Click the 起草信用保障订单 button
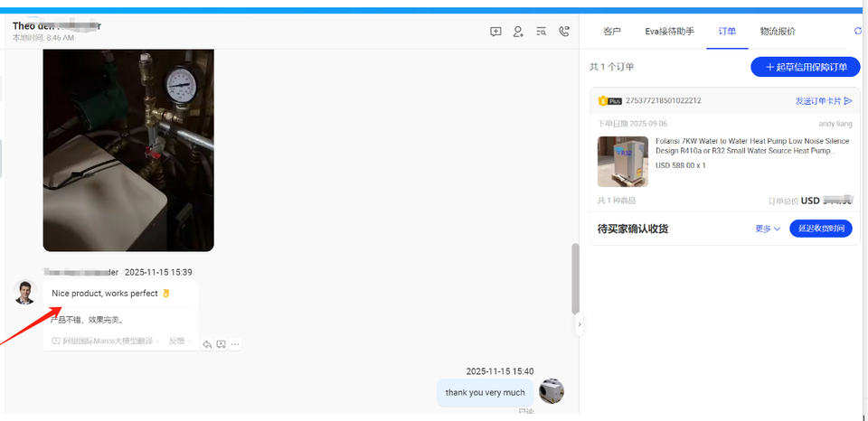Screen dimensions: 868x421 coord(806,67)
